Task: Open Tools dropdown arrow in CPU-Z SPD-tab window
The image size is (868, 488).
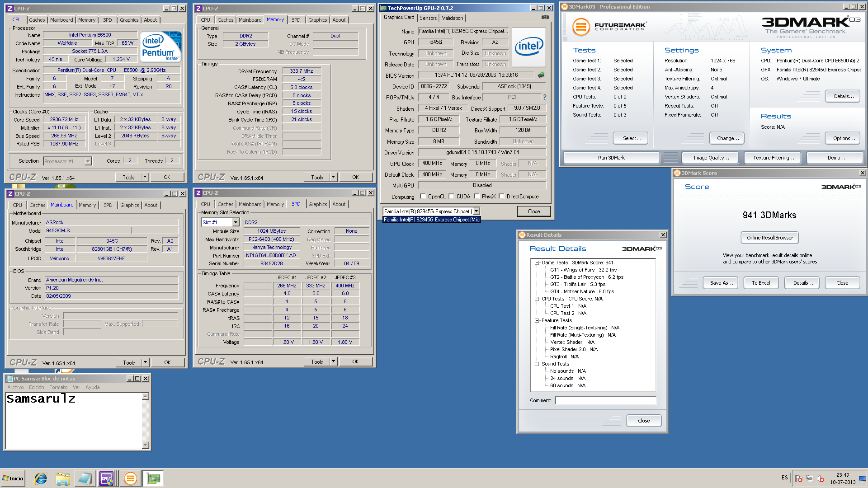Action: pos(333,361)
